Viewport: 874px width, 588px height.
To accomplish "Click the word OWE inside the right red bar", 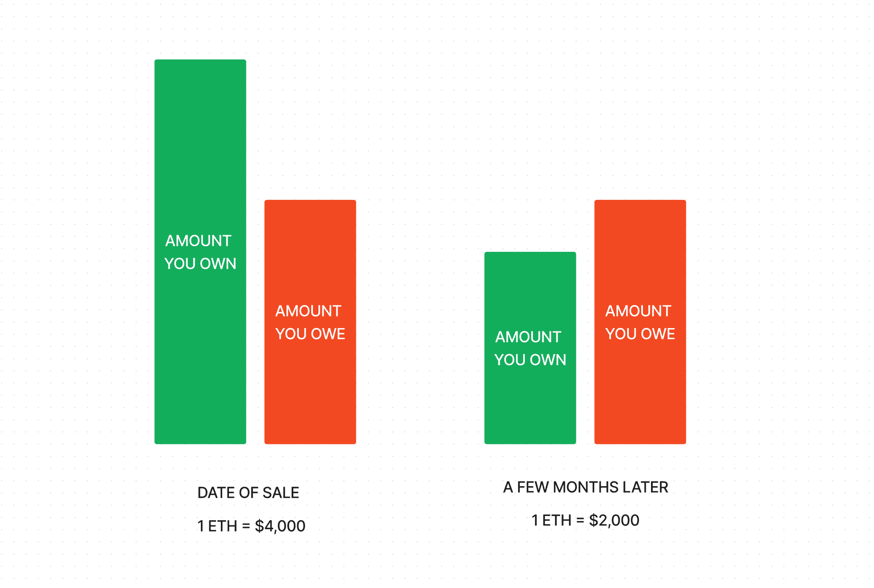I will pos(658,334).
